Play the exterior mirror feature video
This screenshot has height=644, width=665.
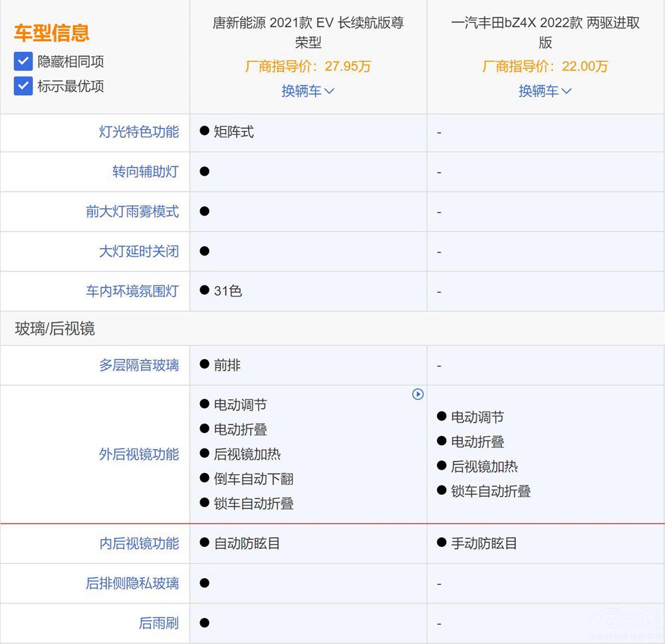[x=418, y=394]
